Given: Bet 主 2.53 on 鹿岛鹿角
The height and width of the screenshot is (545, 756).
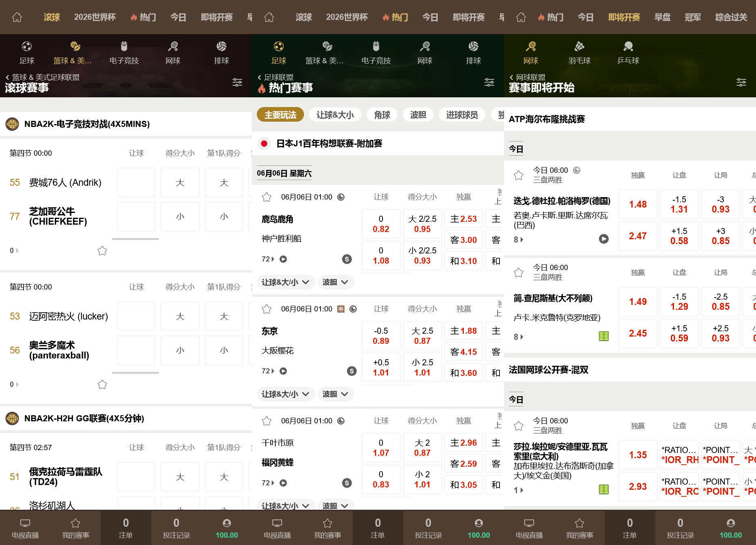Looking at the screenshot, I should (x=464, y=219).
